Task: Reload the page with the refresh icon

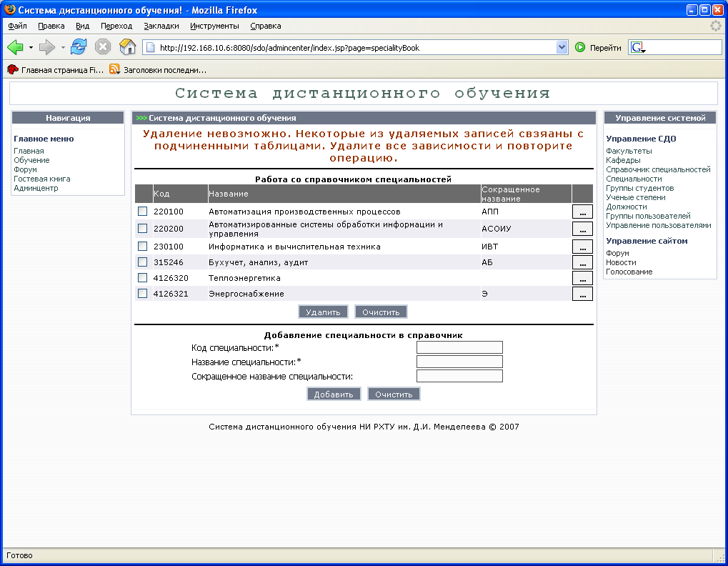Action: click(x=79, y=47)
